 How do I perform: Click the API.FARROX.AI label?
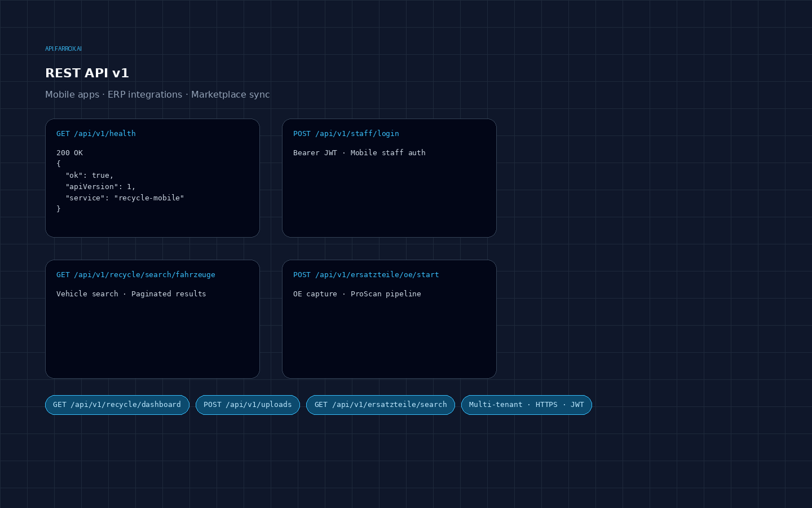point(63,49)
